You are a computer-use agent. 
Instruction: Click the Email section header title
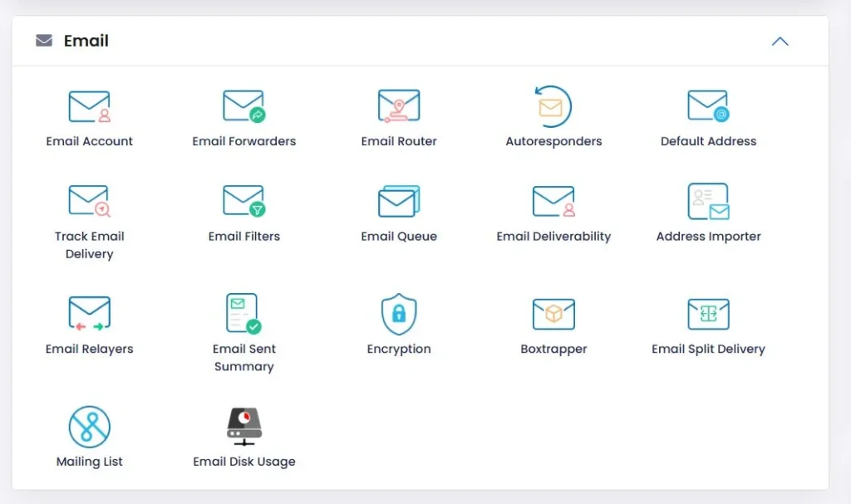[x=86, y=41]
